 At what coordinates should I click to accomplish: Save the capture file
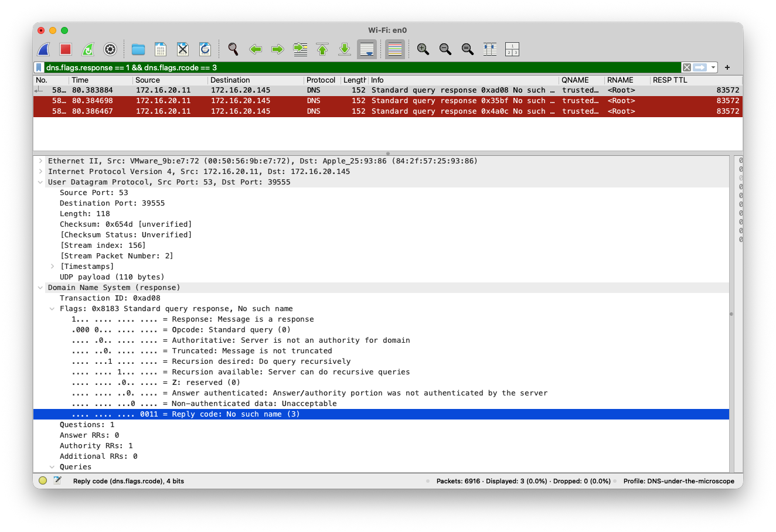pos(161,49)
